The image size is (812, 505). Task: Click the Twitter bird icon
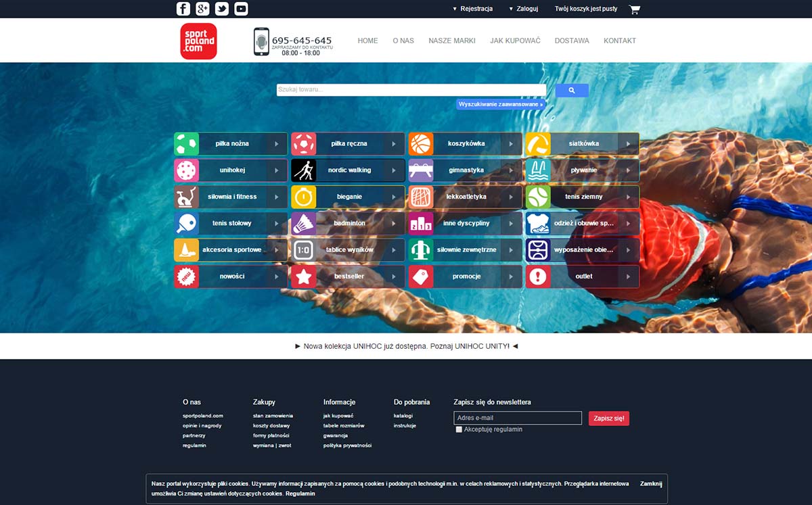click(222, 9)
